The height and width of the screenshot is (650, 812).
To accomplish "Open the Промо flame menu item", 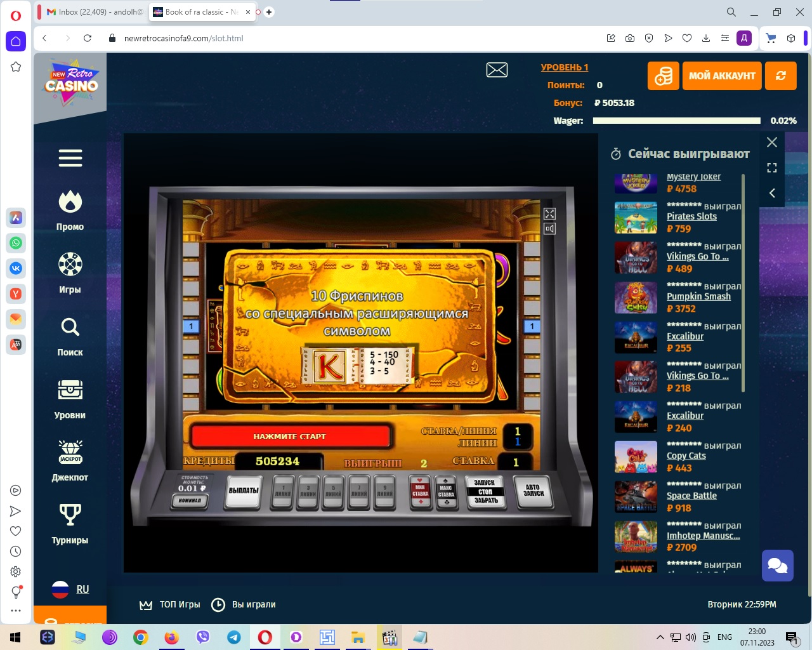I will tap(70, 211).
